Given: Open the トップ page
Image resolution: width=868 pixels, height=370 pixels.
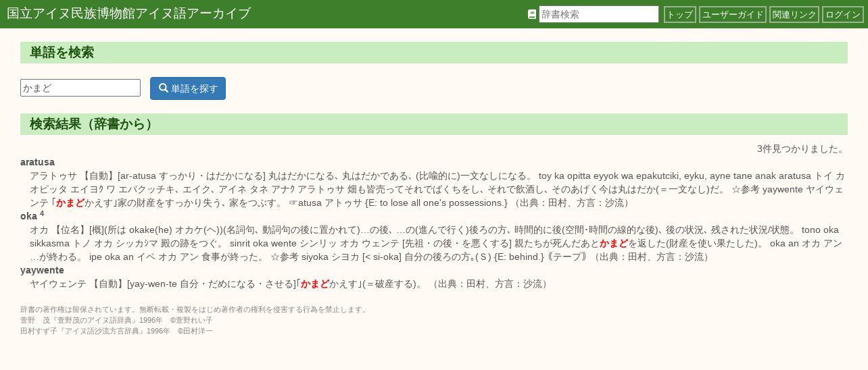Looking at the screenshot, I should [x=680, y=14].
